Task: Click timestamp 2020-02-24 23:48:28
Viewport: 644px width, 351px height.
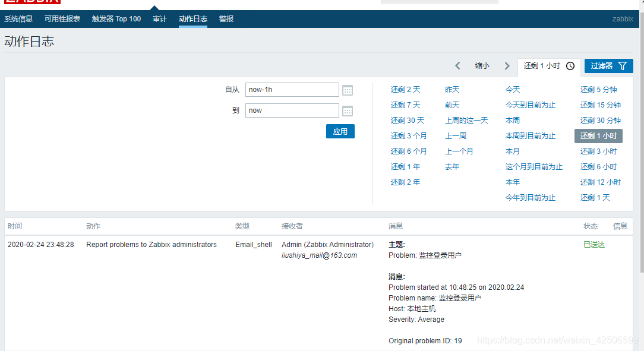Action: (40, 245)
